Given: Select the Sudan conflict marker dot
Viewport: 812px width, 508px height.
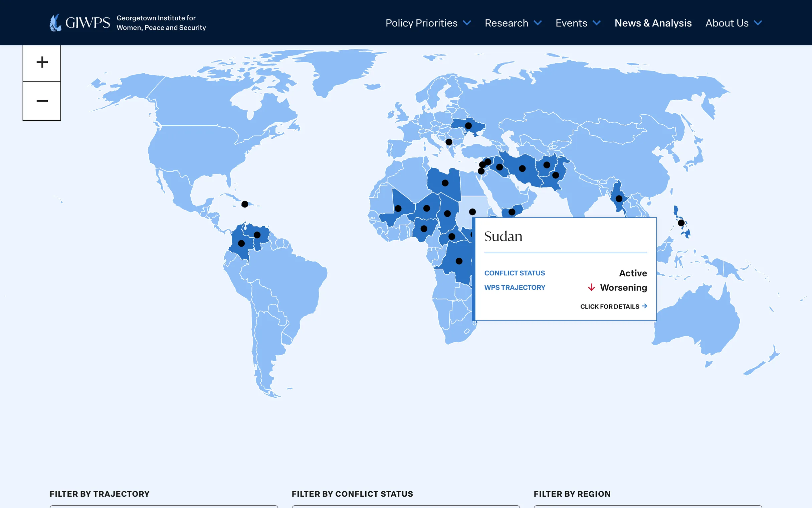Looking at the screenshot, I should [x=472, y=212].
